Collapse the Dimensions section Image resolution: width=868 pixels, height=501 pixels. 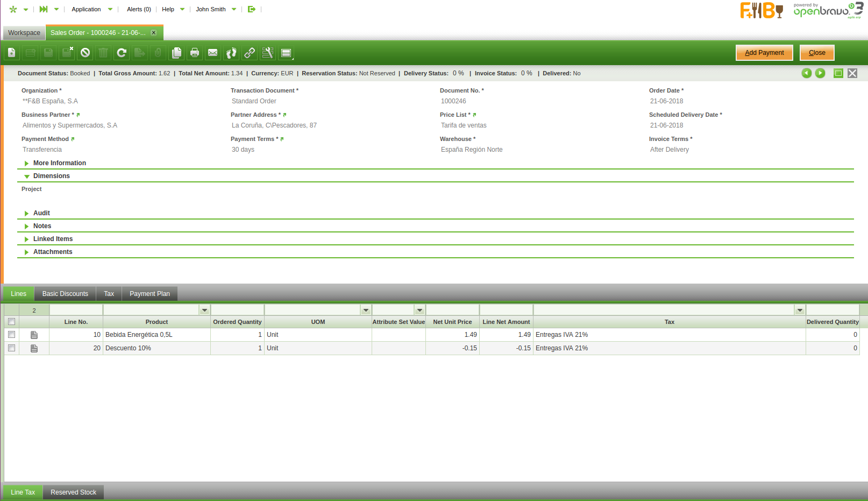point(51,176)
